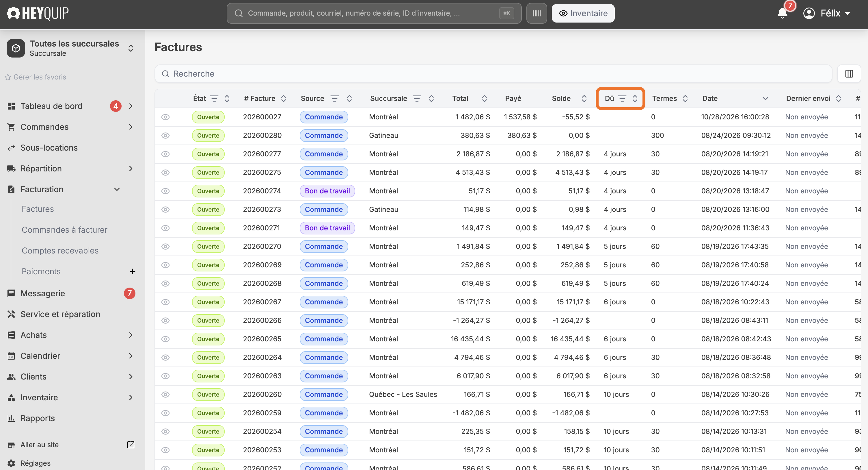
Task: View invoice 202600027 via eye icon
Action: click(165, 117)
